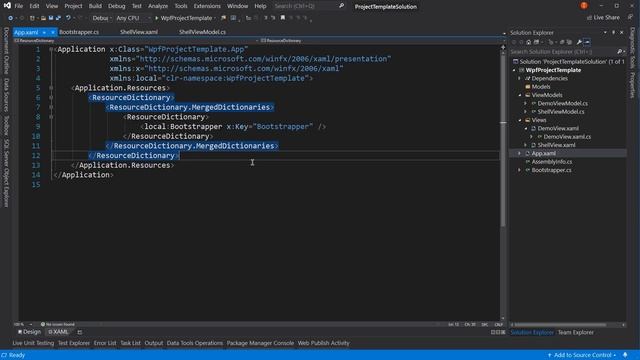Switch to the ShellView.xaml tab
This screenshot has height=360, width=640.
tap(139, 32)
